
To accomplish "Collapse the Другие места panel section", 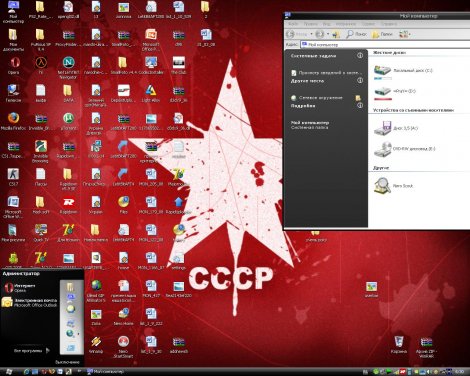I will [360, 80].
